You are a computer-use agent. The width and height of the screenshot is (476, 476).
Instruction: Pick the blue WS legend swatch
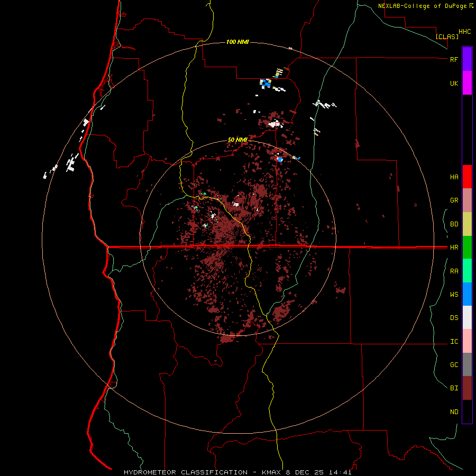click(x=467, y=294)
